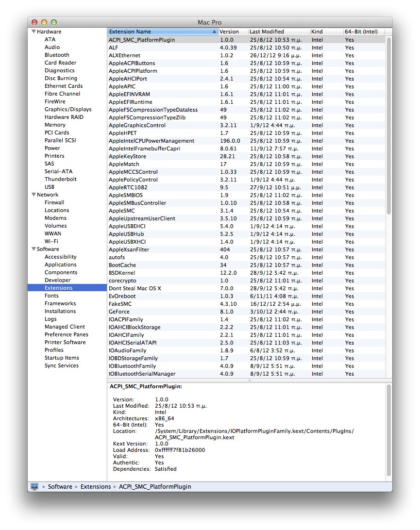Screen dimensions: 420x530
Task: Collapse the Hardware section triangle
Action: click(34, 32)
